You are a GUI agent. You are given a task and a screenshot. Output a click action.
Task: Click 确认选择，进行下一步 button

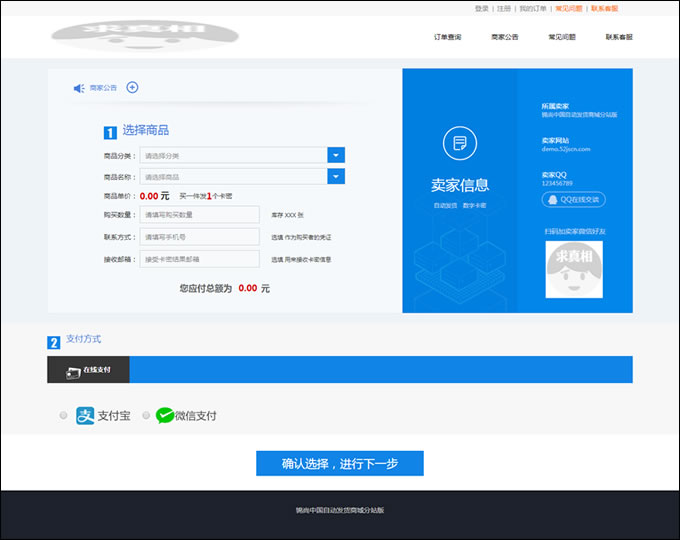coord(340,463)
